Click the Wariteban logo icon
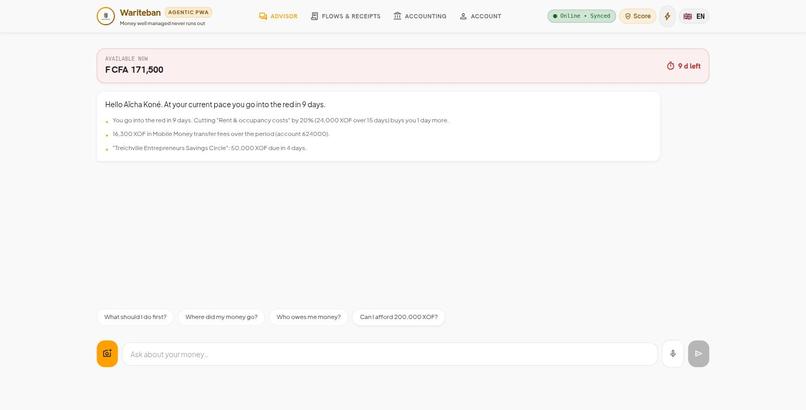 click(105, 16)
